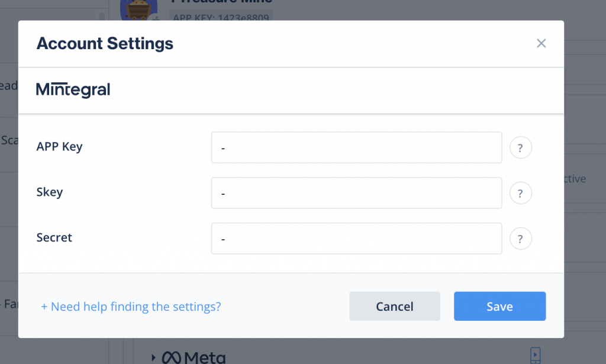The width and height of the screenshot is (606, 364).
Task: Select the Treasure Mine app icon
Action: 138,8
